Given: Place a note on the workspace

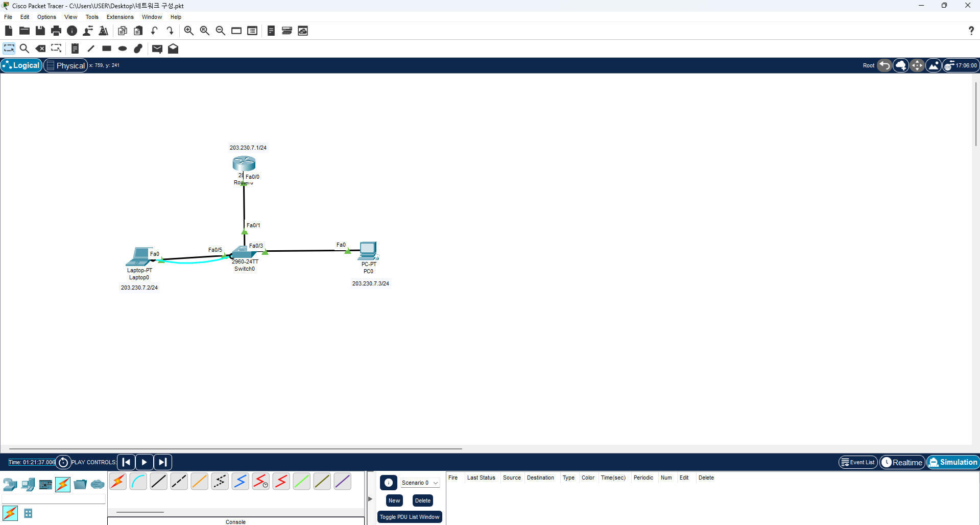Looking at the screenshot, I should coord(75,49).
